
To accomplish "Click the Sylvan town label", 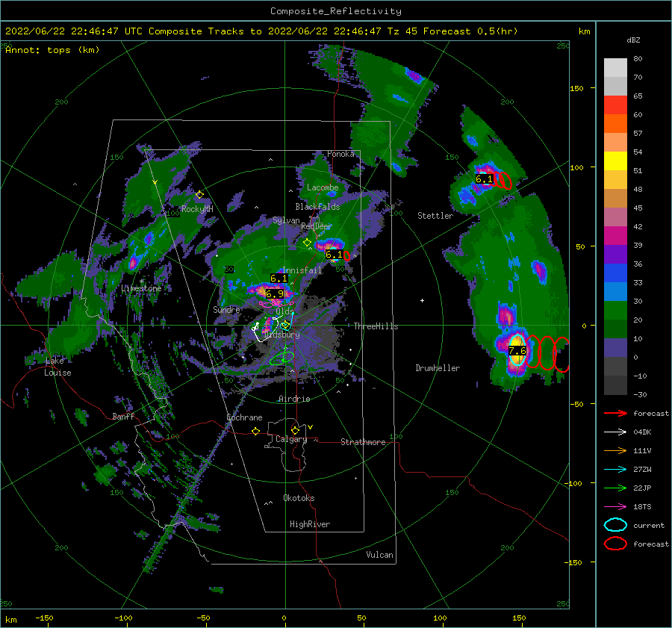I will pyautogui.click(x=286, y=220).
